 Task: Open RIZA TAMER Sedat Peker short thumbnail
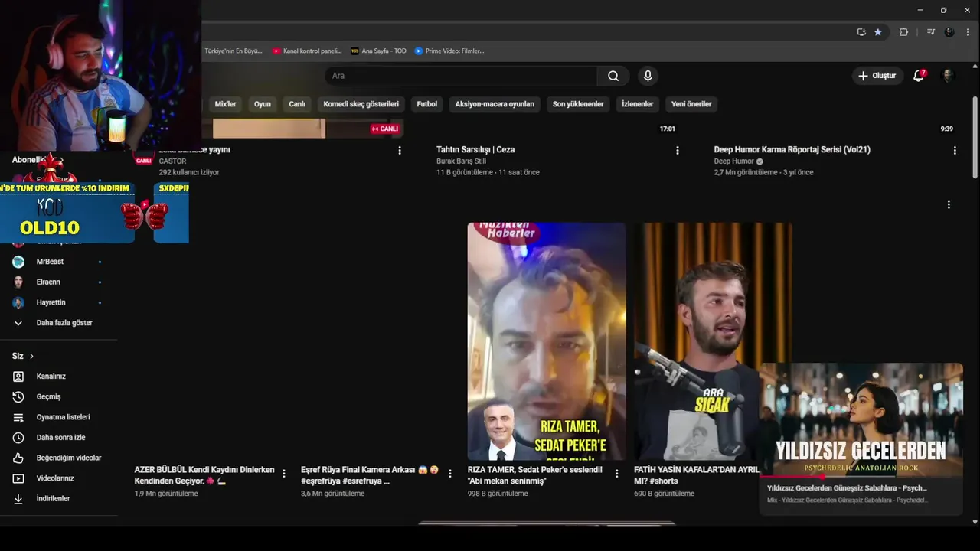[x=547, y=341]
